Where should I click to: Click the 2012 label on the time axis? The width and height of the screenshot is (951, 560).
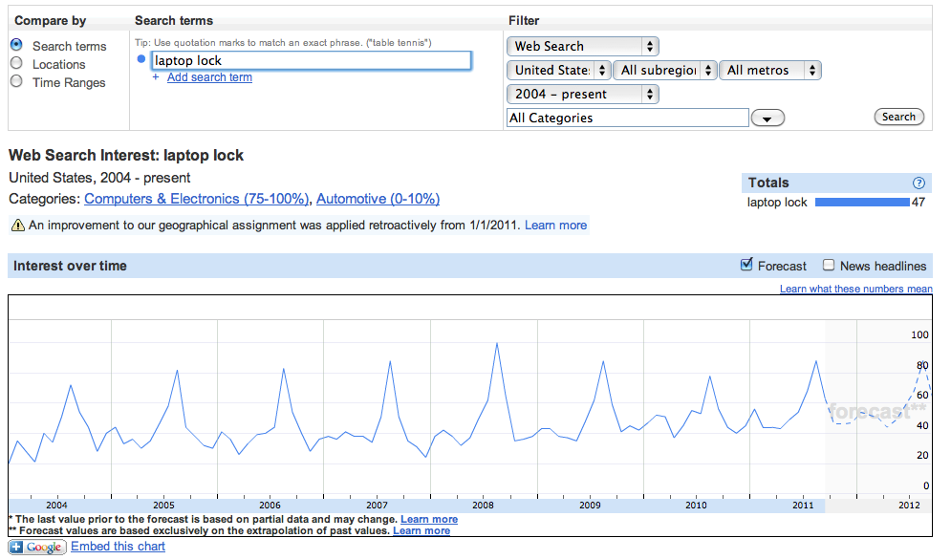coord(909,505)
